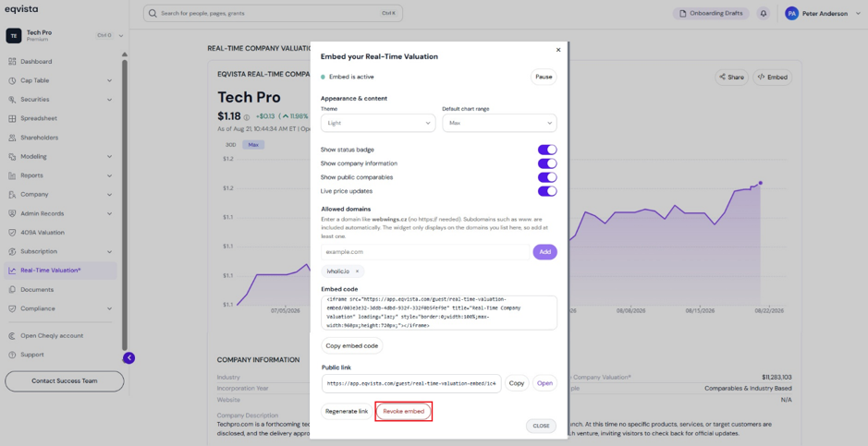Pause the active embed

544,77
